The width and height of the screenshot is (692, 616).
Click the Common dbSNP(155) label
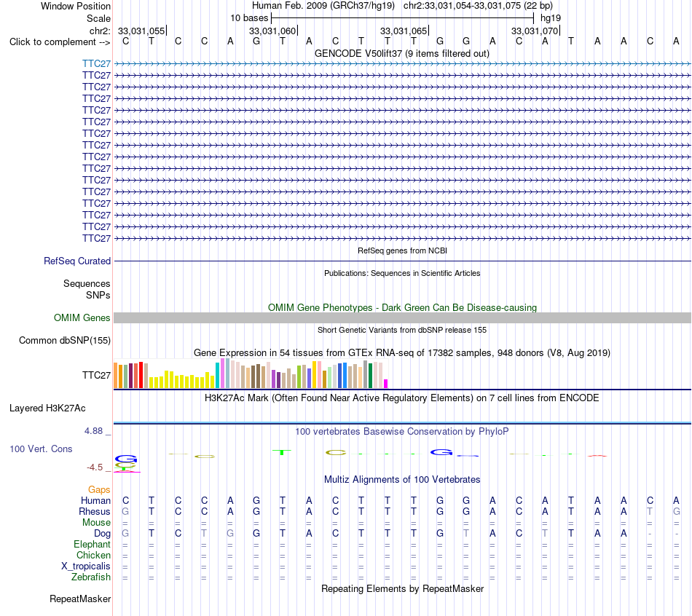point(64,340)
